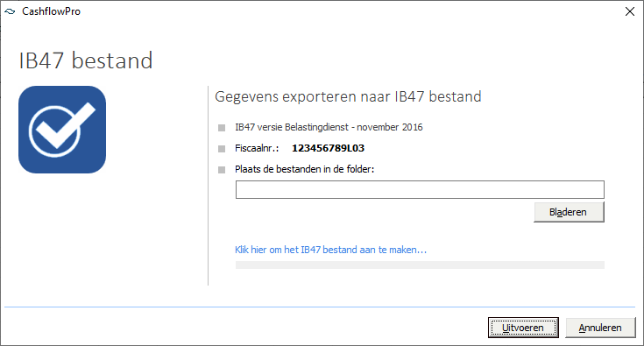Select the bullet beside IB47 versie Belastingdienst
The height and width of the screenshot is (346, 644).
[x=222, y=128]
